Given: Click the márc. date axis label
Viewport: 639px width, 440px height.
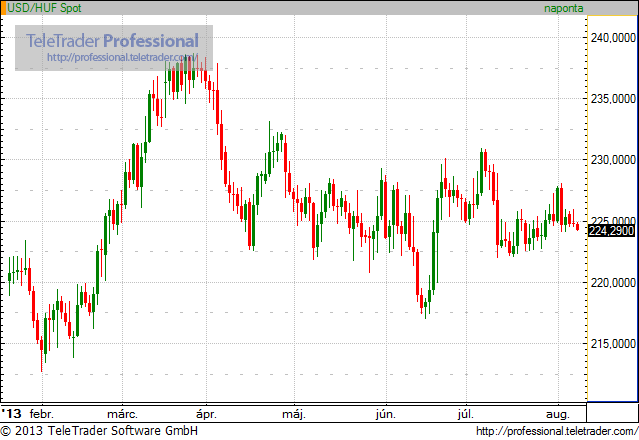Looking at the screenshot, I should (x=122, y=414).
